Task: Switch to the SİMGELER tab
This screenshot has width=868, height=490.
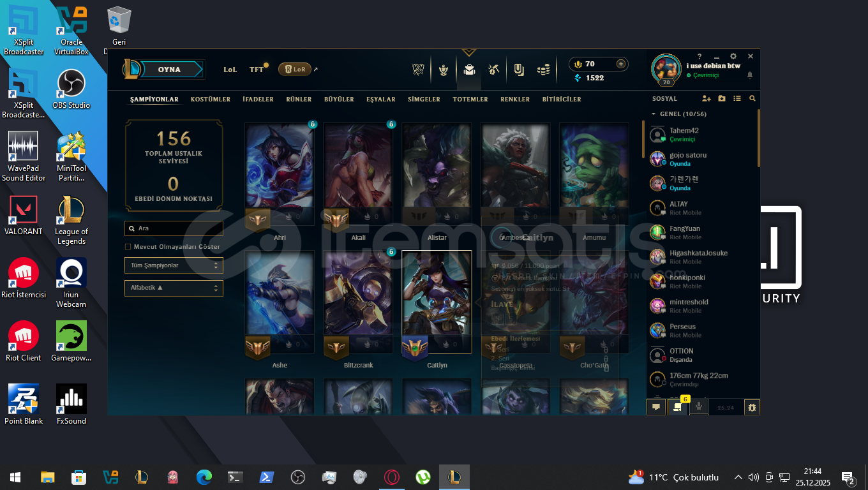Action: 424,100
